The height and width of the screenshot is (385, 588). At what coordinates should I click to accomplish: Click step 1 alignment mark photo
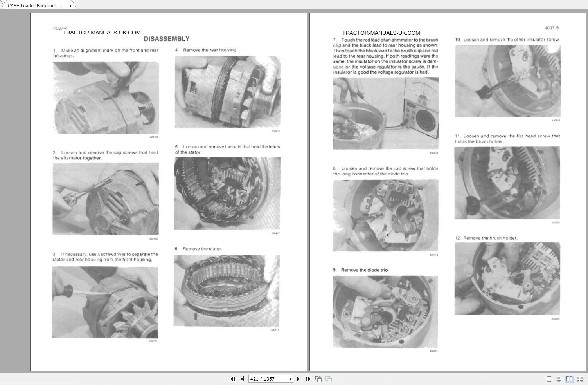tap(106, 98)
